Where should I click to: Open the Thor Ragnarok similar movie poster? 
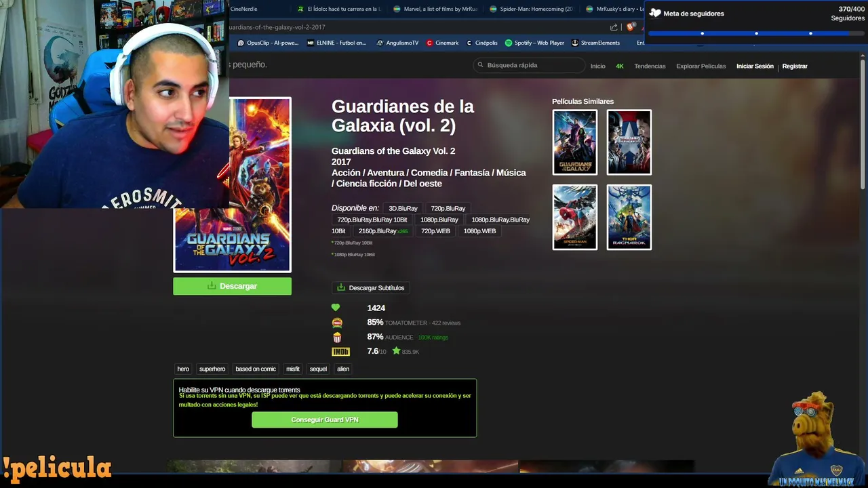pos(629,217)
